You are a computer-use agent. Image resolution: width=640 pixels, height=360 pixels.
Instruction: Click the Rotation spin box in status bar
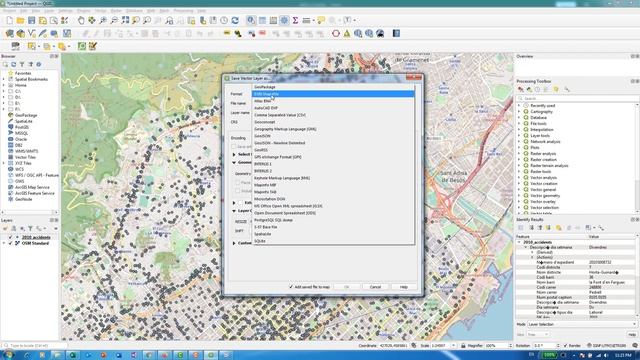pos(546,346)
